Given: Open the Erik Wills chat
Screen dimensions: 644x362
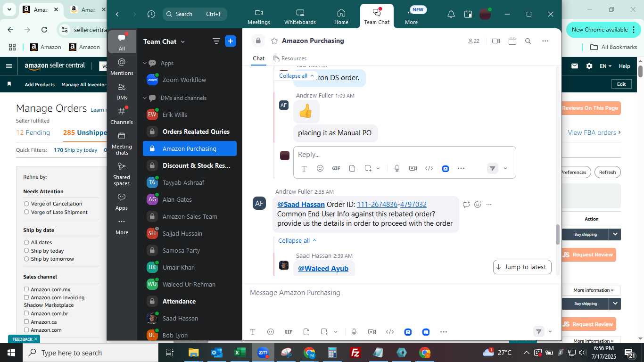Looking at the screenshot, I should (x=190, y=115).
